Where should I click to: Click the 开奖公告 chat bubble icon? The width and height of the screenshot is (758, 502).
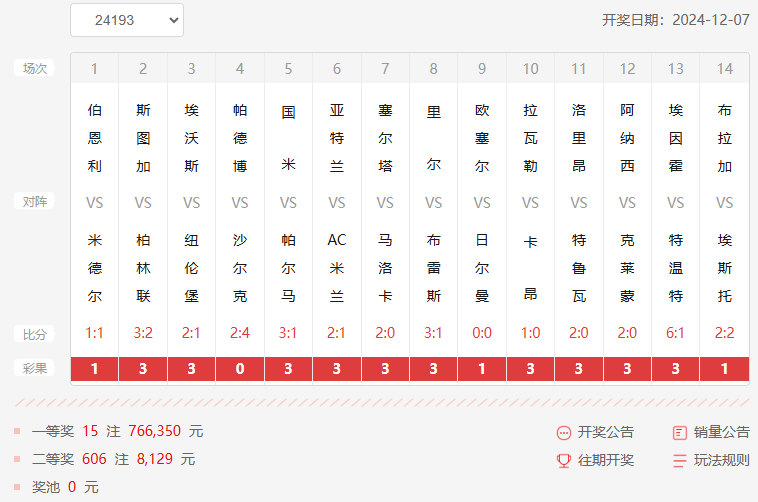pos(564,432)
